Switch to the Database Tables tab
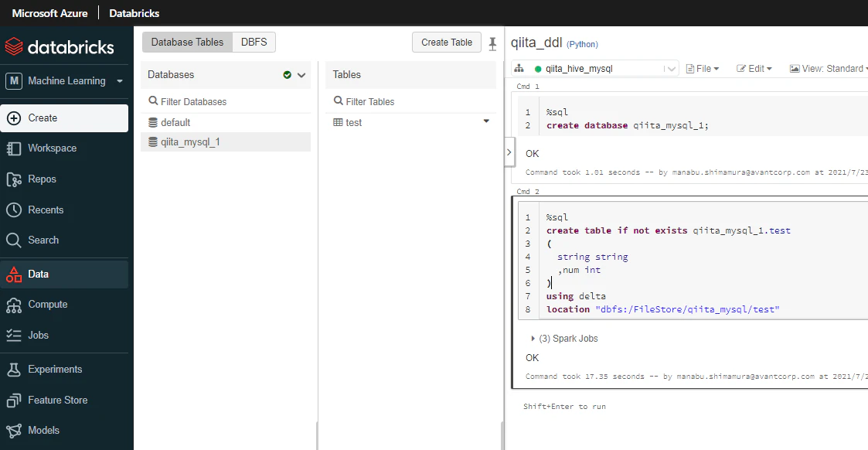Screen dimensions: 868x450 (187, 42)
